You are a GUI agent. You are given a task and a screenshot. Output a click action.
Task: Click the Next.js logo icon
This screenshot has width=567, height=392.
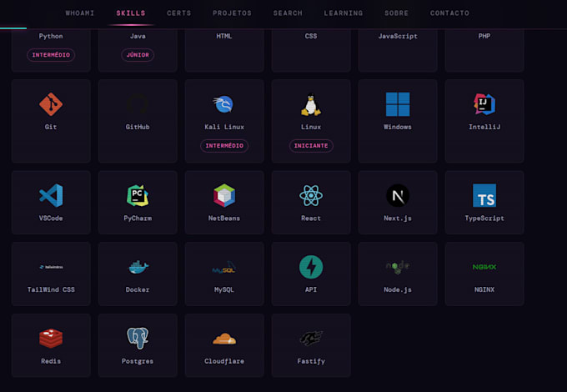click(398, 195)
